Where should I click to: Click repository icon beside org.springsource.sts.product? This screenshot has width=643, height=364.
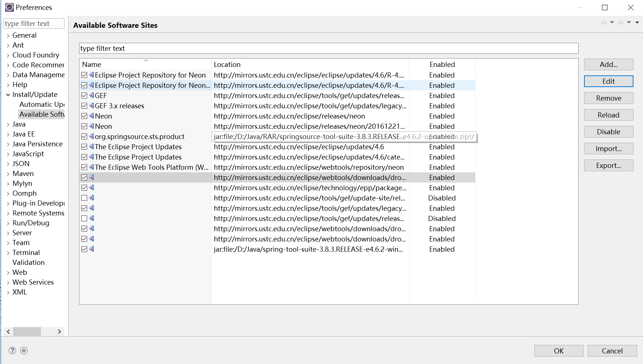tap(92, 136)
